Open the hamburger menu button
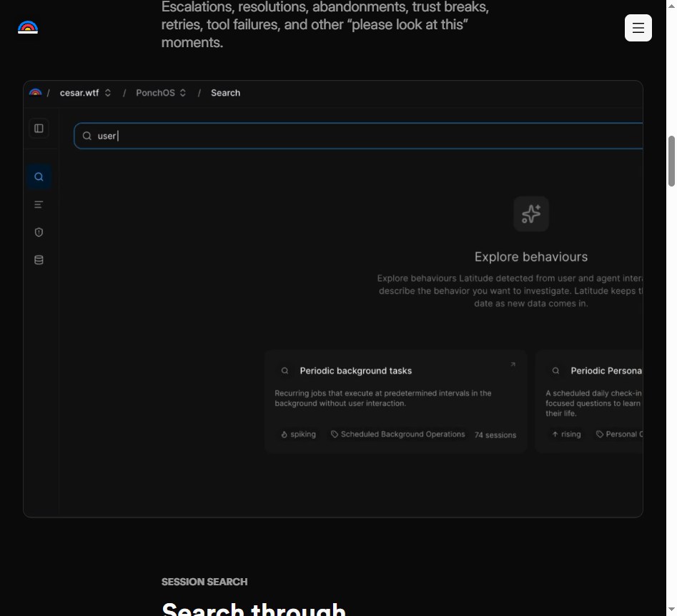The image size is (677, 616). click(638, 28)
